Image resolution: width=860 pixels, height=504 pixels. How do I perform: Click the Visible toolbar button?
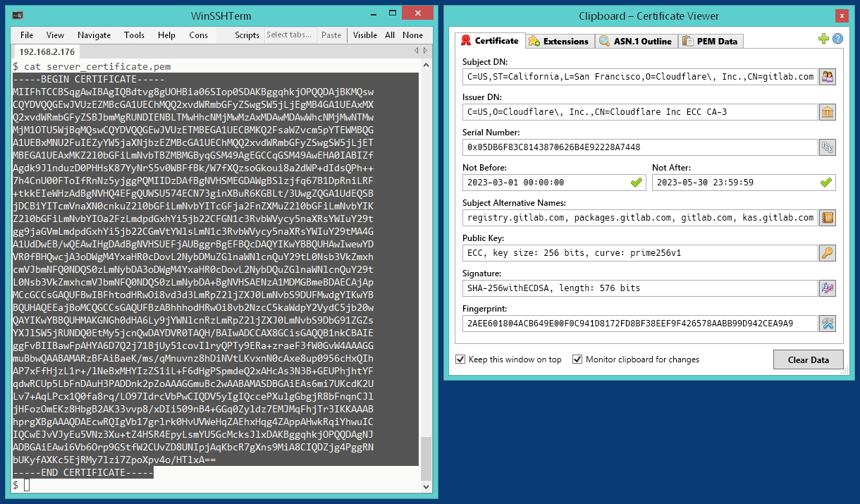pos(365,35)
